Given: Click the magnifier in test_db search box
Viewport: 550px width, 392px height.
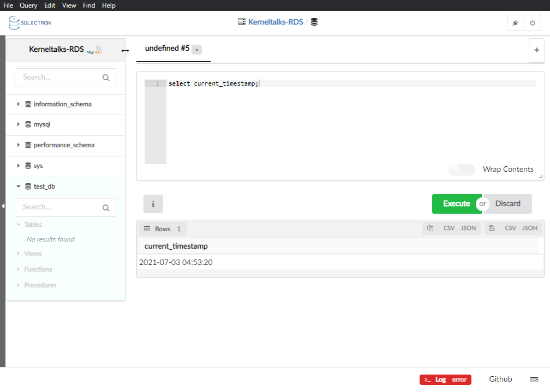Looking at the screenshot, I should [106, 208].
